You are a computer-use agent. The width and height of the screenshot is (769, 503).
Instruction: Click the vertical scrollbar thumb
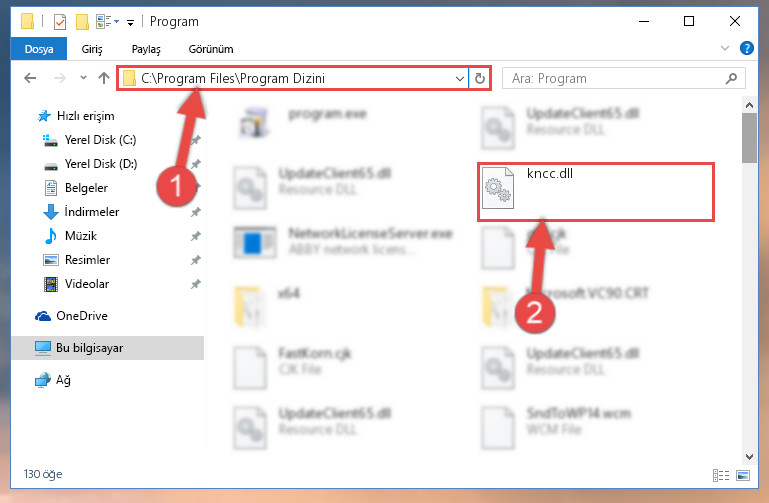pos(749,138)
